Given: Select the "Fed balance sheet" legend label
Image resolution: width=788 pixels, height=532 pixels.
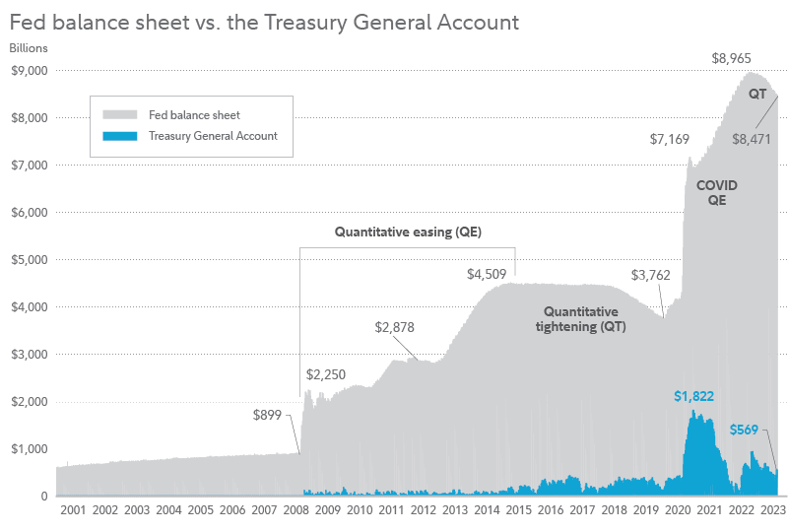Looking at the screenshot, I should [194, 115].
